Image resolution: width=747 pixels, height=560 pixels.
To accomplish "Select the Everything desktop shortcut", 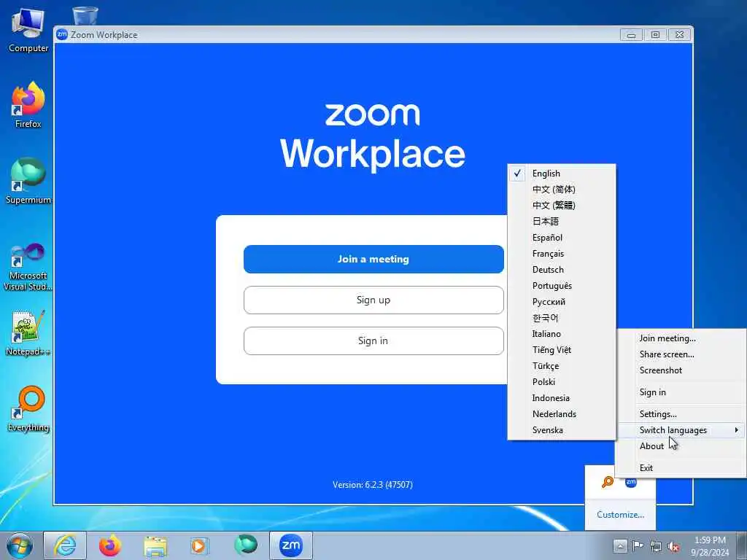I will (x=28, y=408).
